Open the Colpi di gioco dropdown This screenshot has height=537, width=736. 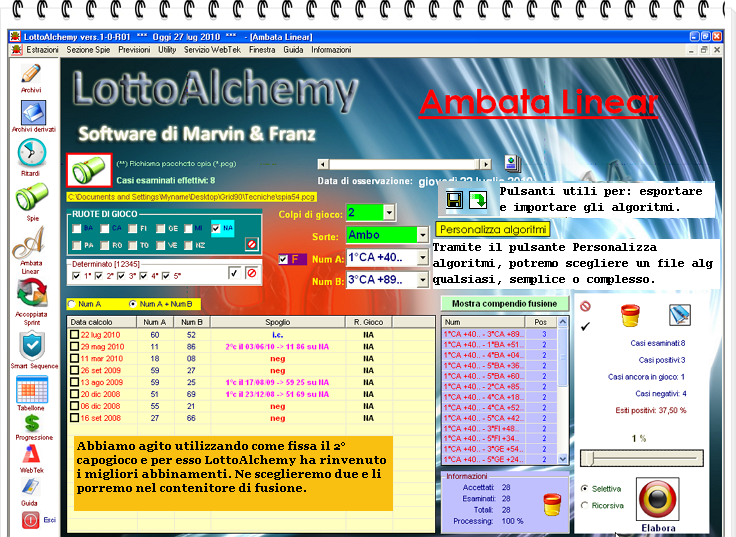click(389, 213)
